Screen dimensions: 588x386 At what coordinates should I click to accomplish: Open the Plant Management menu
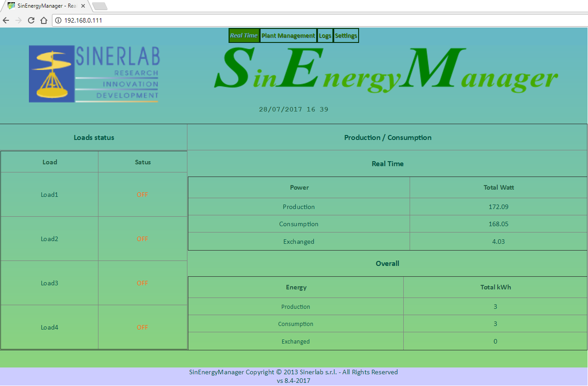pos(288,36)
